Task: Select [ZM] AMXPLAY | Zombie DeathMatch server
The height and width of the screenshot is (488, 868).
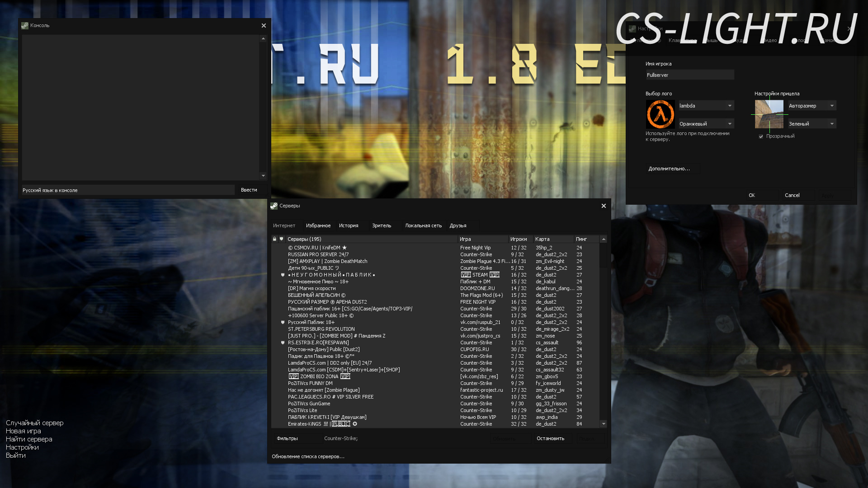Action: [435, 261]
